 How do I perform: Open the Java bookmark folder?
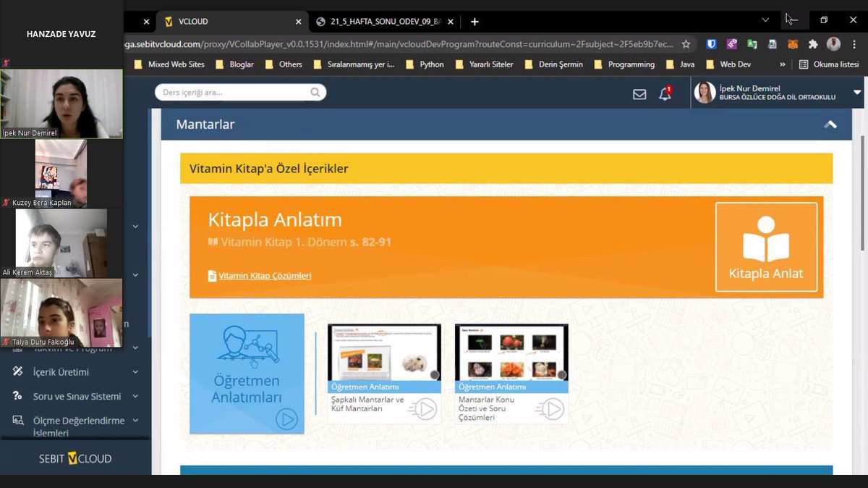(680, 64)
